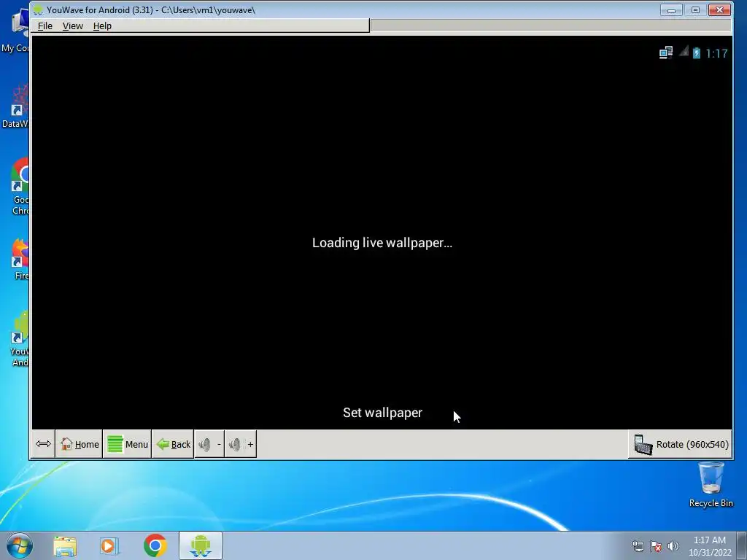Click the Show desktop strip in taskbar
Viewport: 747px width, 560px height.
(x=742, y=545)
